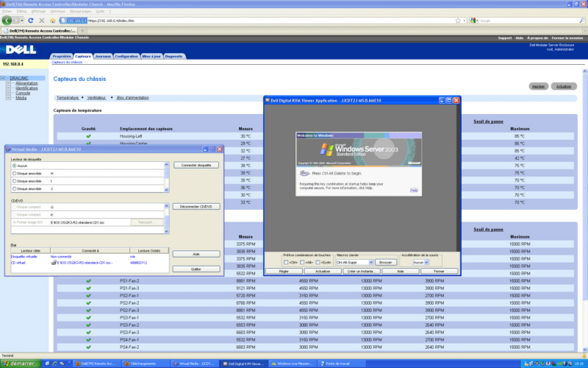The image size is (588, 368).
Task: Click Déconnecter CD/DVD button
Action: point(196,207)
